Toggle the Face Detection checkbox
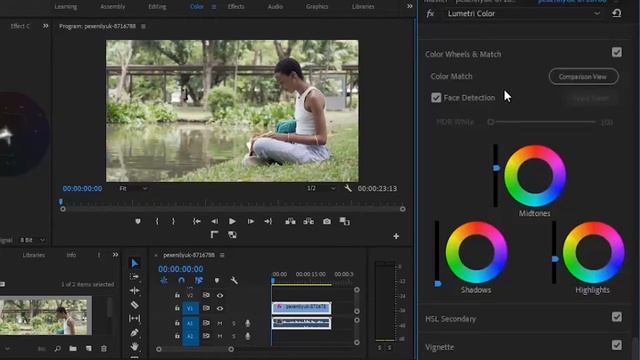640x360 pixels. [436, 98]
